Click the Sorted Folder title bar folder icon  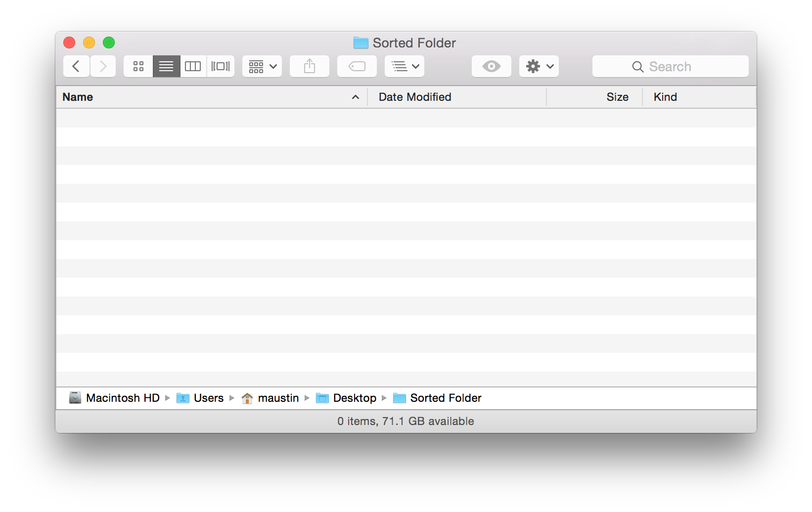[x=361, y=43]
